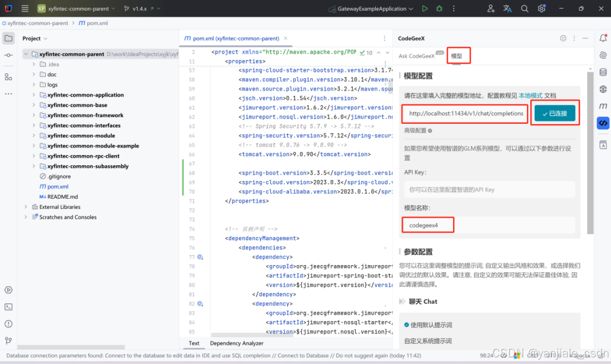
Task: Collapse the xyfintec-common-parent project node
Action: click(x=25, y=54)
